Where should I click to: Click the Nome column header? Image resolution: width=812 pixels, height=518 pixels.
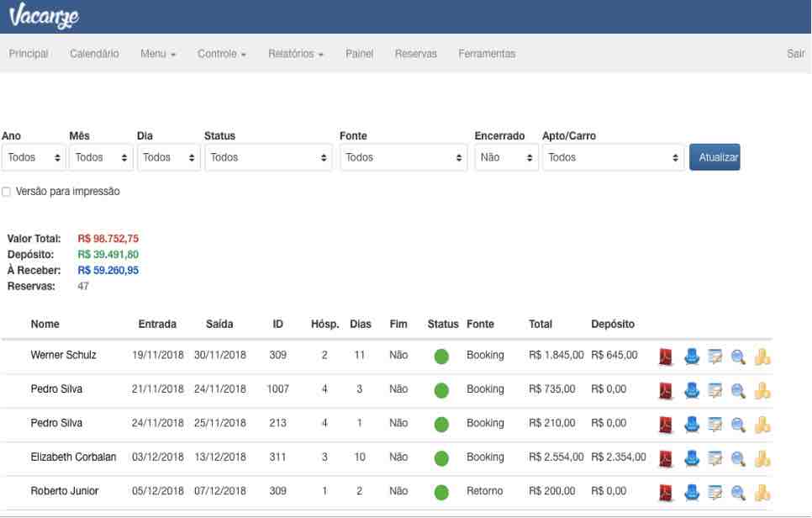pyautogui.click(x=45, y=325)
